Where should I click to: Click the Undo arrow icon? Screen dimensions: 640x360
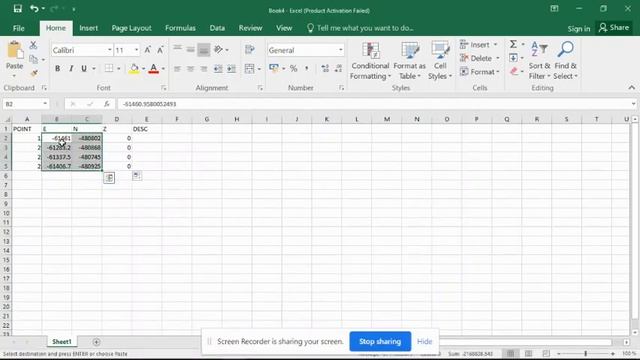point(35,9)
